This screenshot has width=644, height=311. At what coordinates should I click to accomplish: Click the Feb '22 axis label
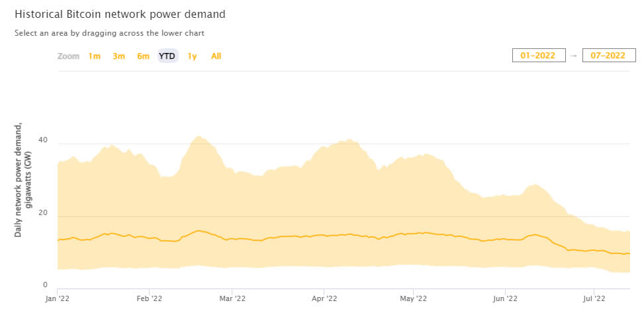point(148,298)
